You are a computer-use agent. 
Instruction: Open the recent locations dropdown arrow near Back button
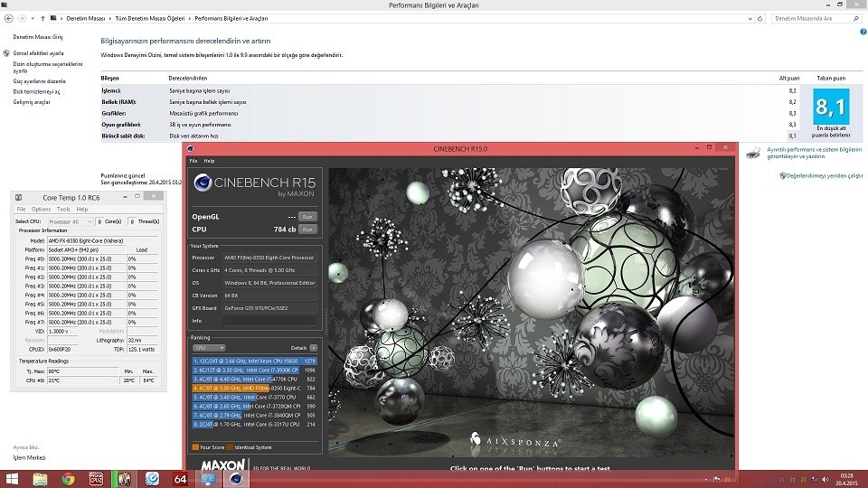(x=33, y=18)
